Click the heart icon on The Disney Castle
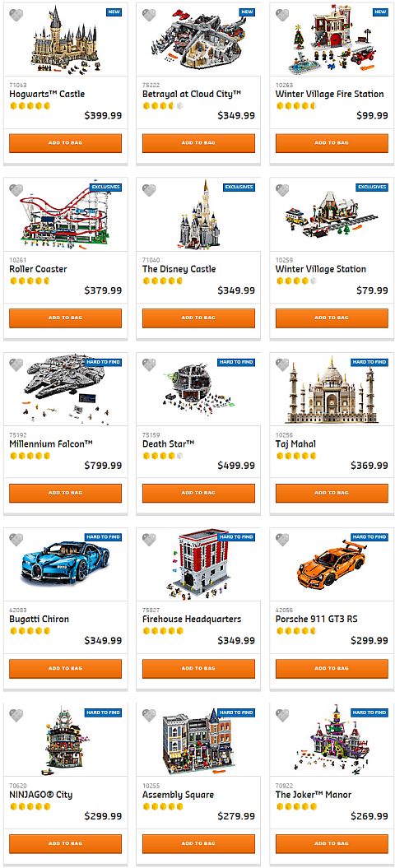Image resolution: width=395 pixels, height=868 pixels. 149,190
